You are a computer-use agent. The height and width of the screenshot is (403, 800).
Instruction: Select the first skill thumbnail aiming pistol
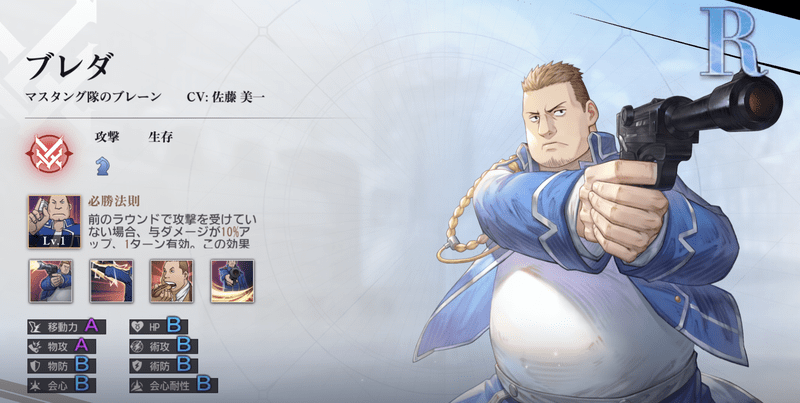point(51,281)
